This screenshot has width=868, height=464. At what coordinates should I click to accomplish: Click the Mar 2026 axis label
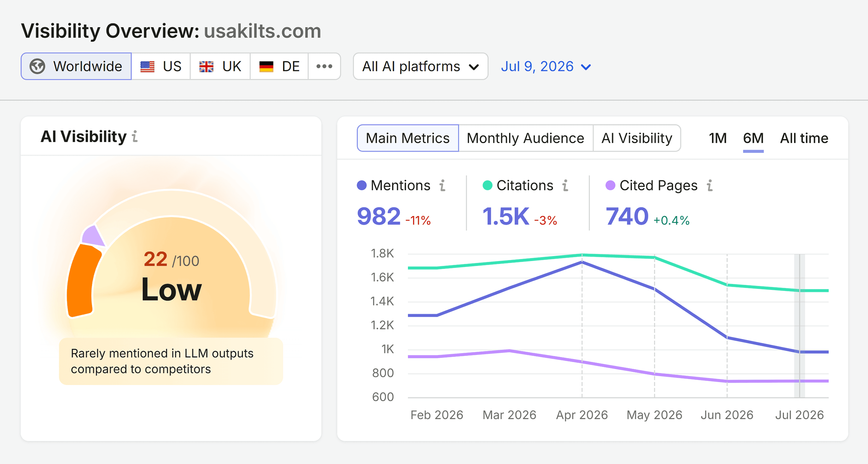coord(509,415)
